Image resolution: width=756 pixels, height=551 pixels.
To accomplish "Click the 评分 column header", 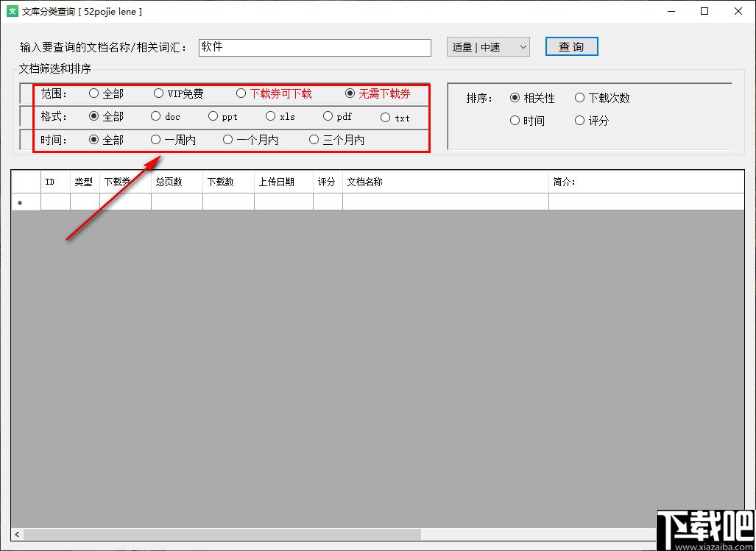I will (328, 182).
